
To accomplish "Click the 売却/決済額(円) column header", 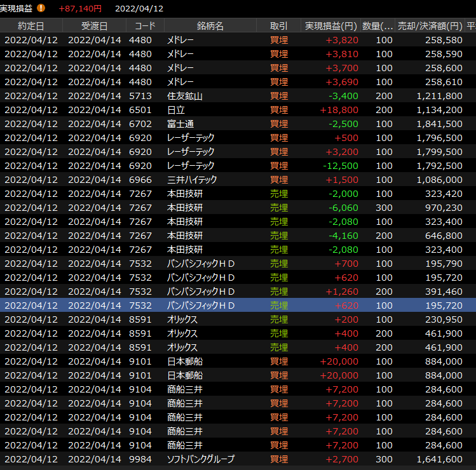I will (x=430, y=26).
